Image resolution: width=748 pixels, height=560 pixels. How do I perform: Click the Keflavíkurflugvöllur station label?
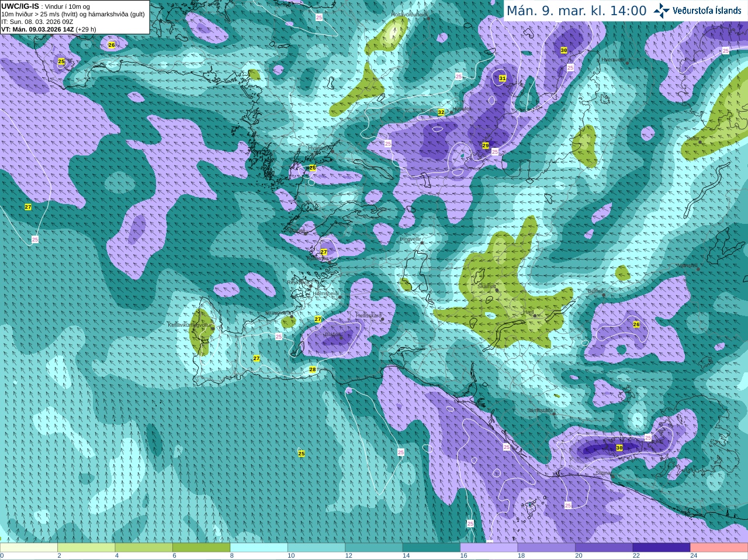tap(189, 325)
